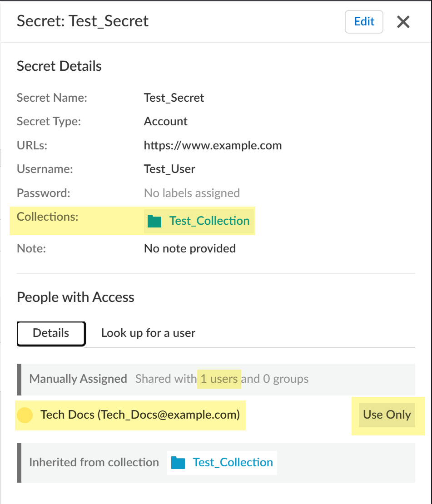Close the Test_Secret details panel
The height and width of the screenshot is (504, 432).
403,22
